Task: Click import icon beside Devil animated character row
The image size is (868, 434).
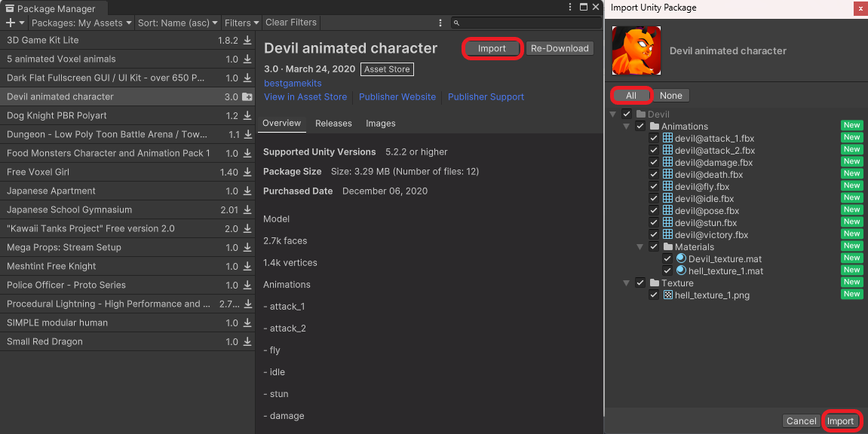Action: [247, 96]
